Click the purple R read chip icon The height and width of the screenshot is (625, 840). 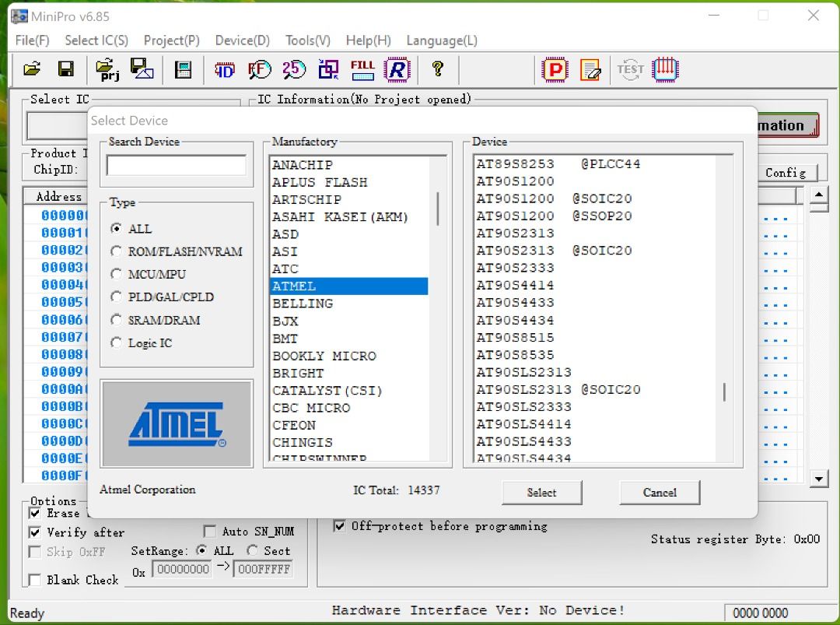pos(397,70)
